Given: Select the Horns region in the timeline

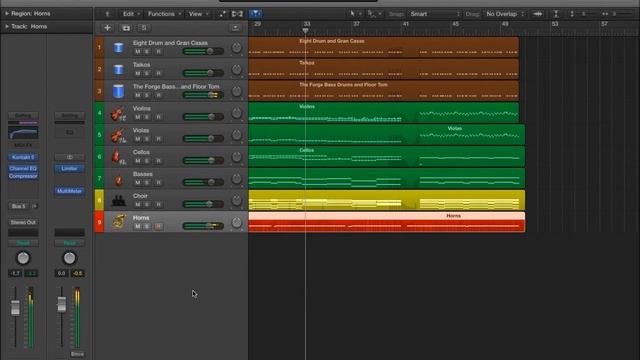Looking at the screenshot, I should coord(387,222).
